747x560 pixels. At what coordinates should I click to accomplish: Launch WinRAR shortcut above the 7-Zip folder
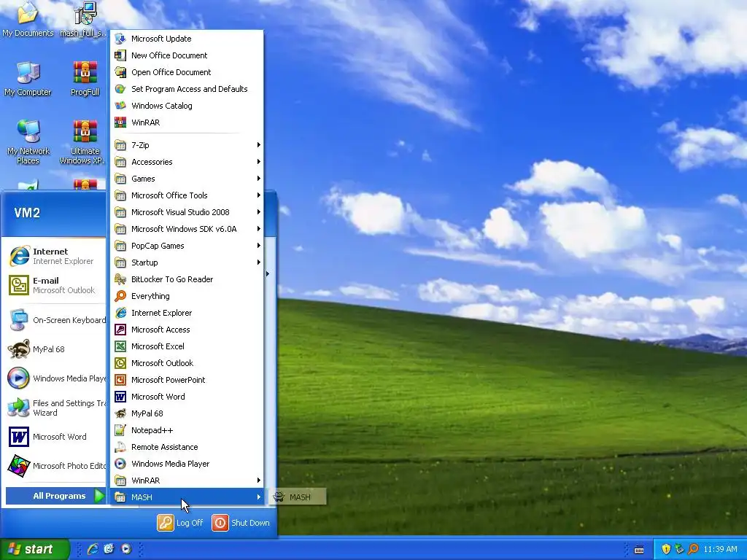pos(187,122)
